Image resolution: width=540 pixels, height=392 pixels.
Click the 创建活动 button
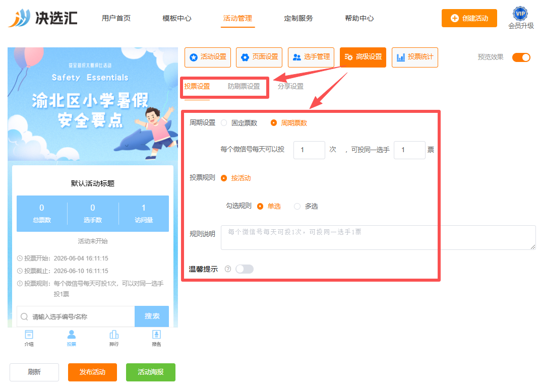point(469,18)
